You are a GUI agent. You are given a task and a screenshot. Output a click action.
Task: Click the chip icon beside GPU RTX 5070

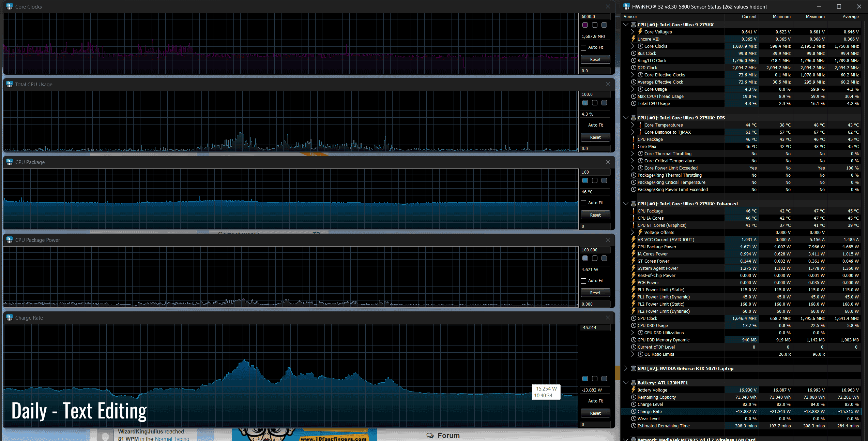tap(634, 368)
